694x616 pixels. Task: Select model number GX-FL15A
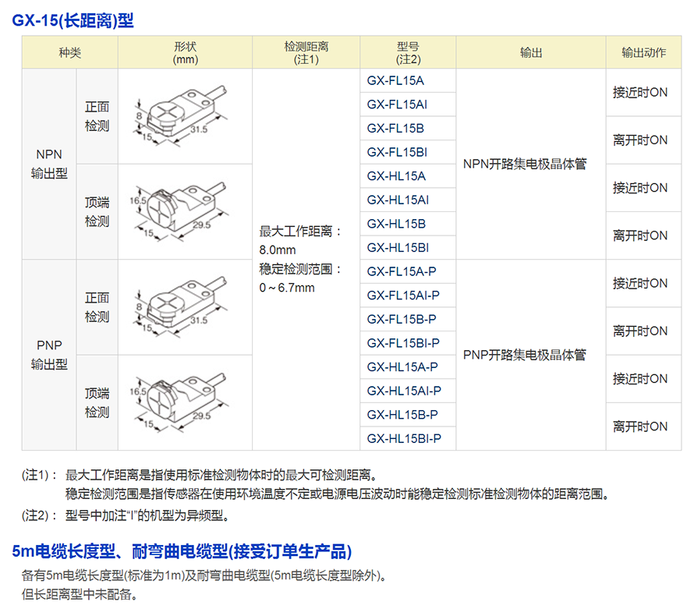click(x=395, y=80)
